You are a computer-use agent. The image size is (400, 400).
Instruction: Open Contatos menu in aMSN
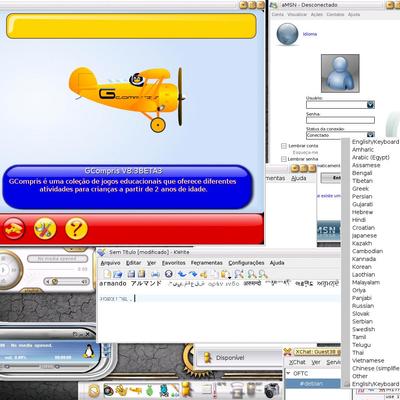[335, 14]
